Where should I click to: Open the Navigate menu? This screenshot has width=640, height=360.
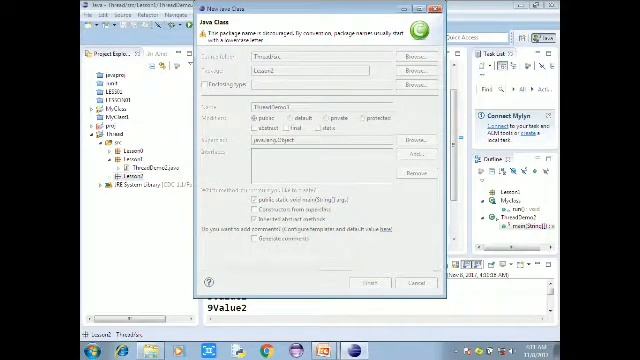coord(176,15)
